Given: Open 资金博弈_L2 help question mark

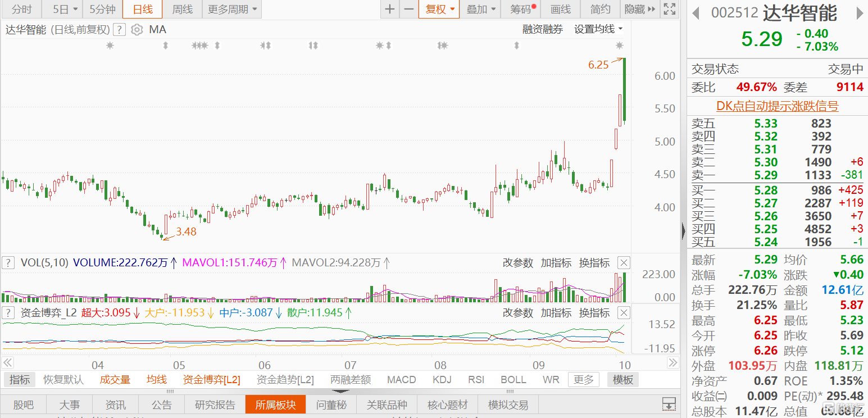Looking at the screenshot, I should [8, 312].
